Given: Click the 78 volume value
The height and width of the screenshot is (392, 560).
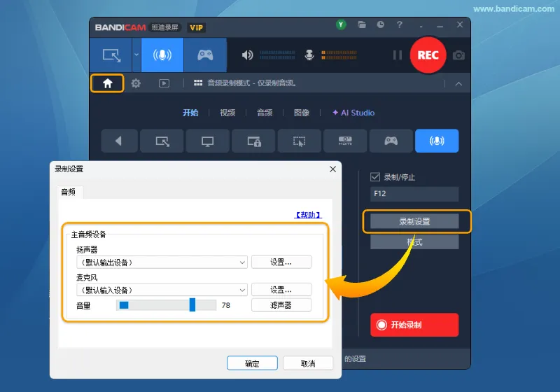Looking at the screenshot, I should click(225, 305).
